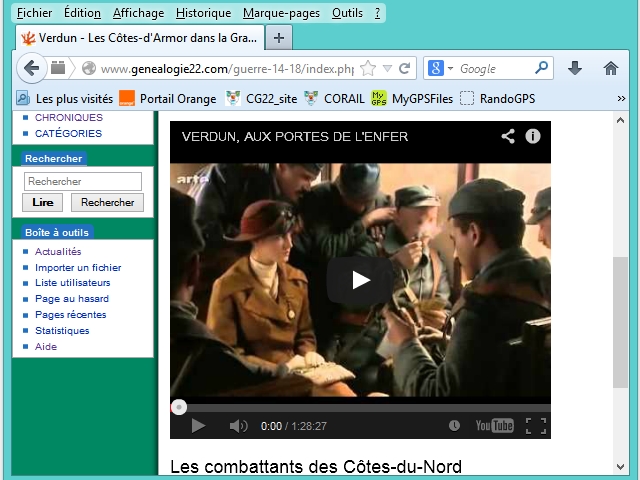
Task: Click the video share icon
Action: point(508,136)
